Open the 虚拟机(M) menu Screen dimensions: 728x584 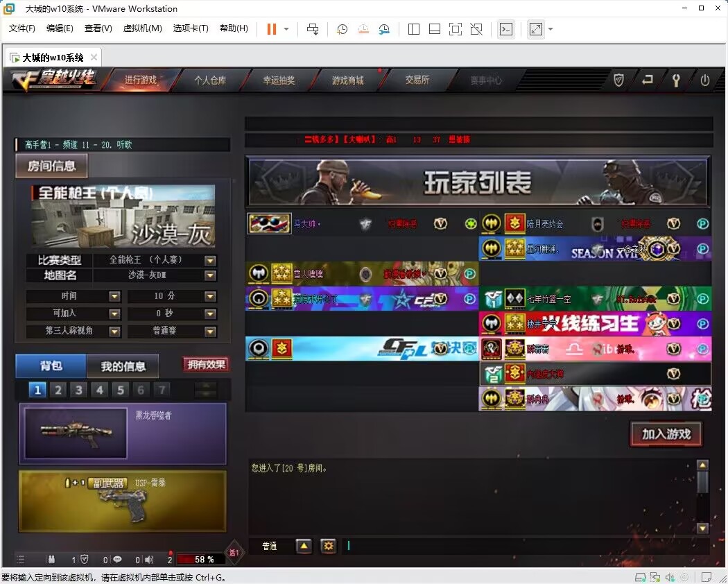click(x=142, y=28)
